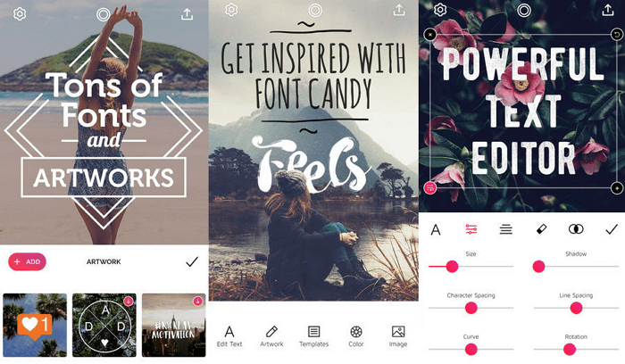Open the pink sliders adjustment tab

coord(471,229)
